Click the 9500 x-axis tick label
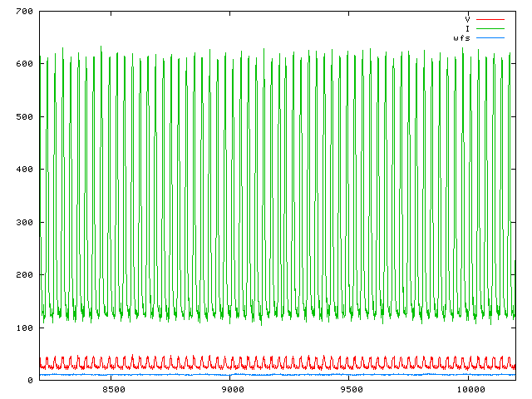The height and width of the screenshot is (399, 532). [352, 389]
